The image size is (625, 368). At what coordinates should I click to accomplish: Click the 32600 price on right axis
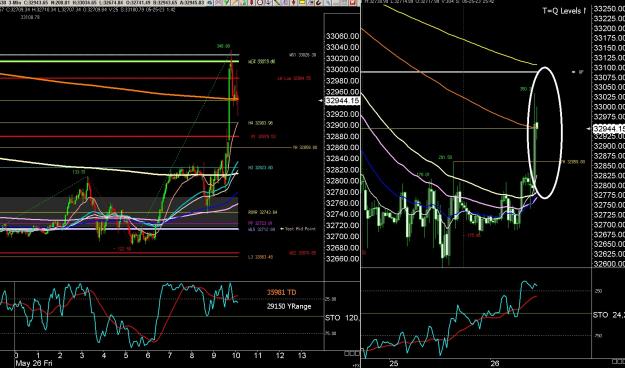[x=609, y=264]
